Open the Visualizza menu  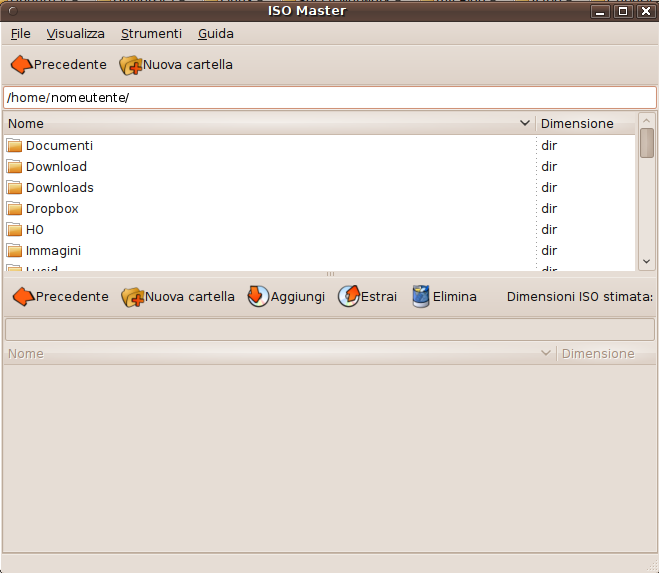click(75, 34)
